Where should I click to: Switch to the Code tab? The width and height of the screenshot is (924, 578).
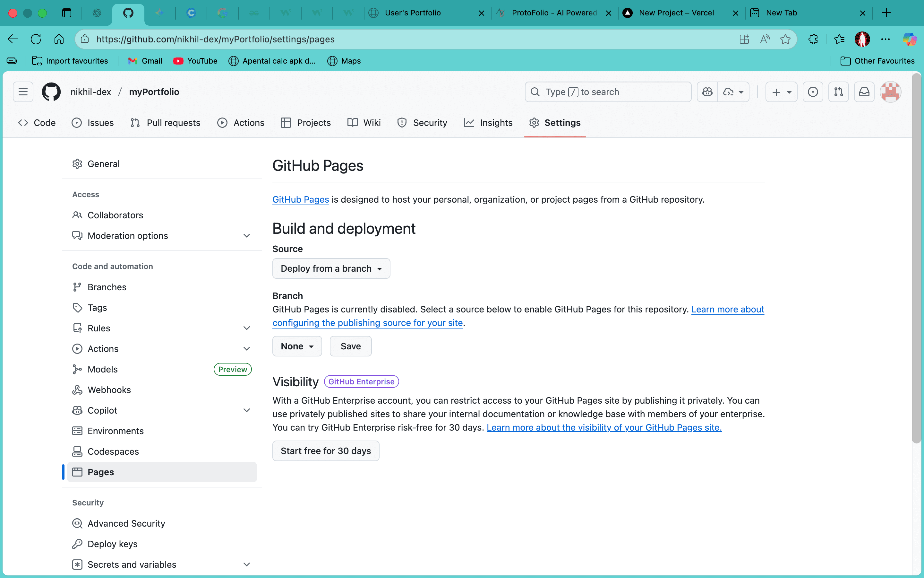[37, 123]
